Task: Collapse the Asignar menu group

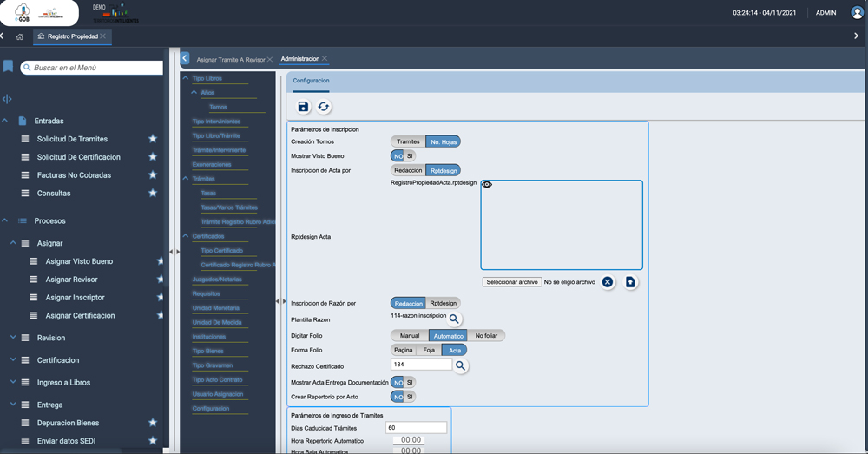Action: pyautogui.click(x=13, y=243)
